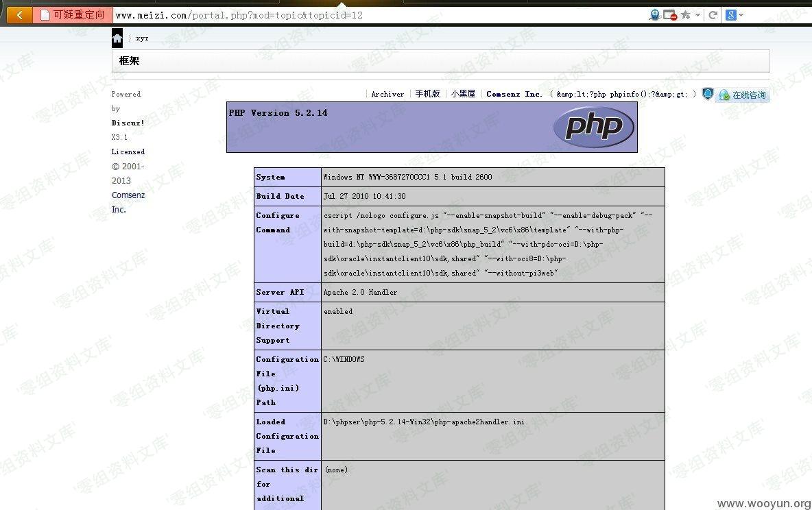The width and height of the screenshot is (812, 510).
Task: Click the Google search engine icon
Action: 730,14
